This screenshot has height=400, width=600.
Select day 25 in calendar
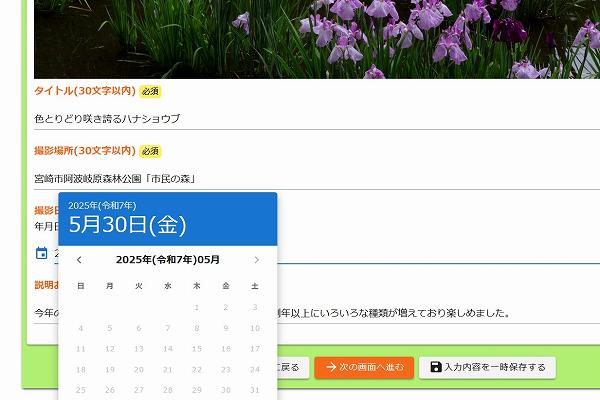click(81, 390)
